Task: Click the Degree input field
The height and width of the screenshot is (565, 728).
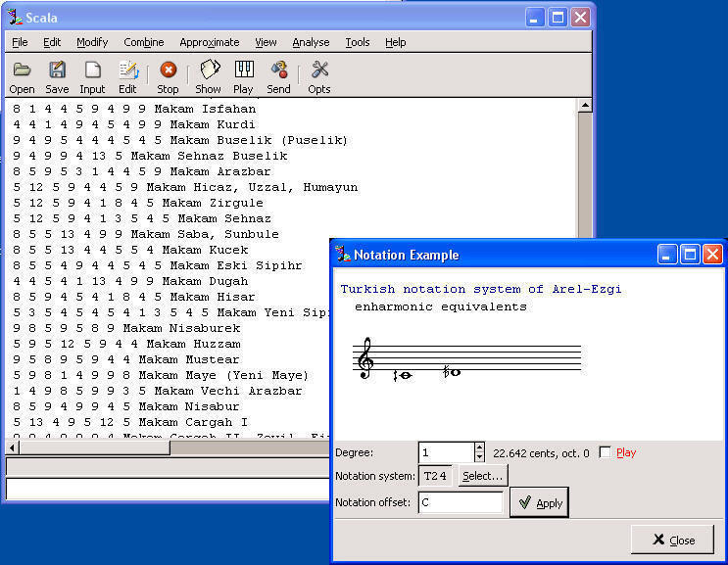Action: pos(446,452)
